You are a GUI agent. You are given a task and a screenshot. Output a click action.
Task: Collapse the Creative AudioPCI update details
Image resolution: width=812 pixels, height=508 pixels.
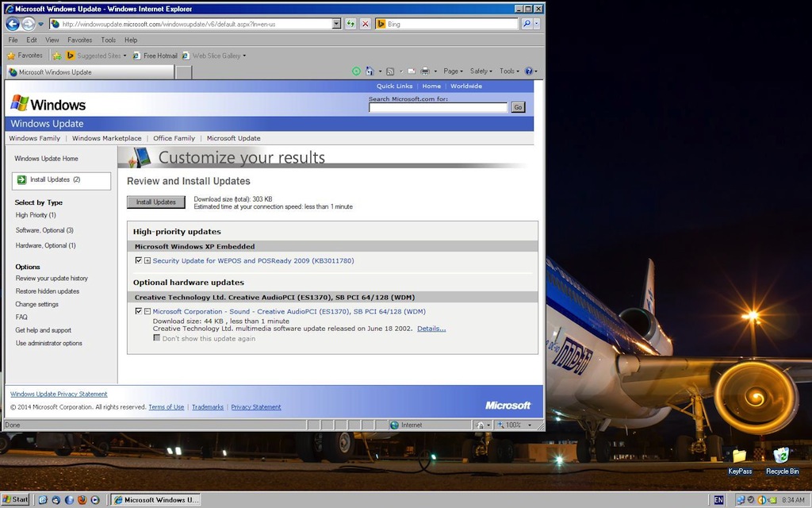coord(147,311)
